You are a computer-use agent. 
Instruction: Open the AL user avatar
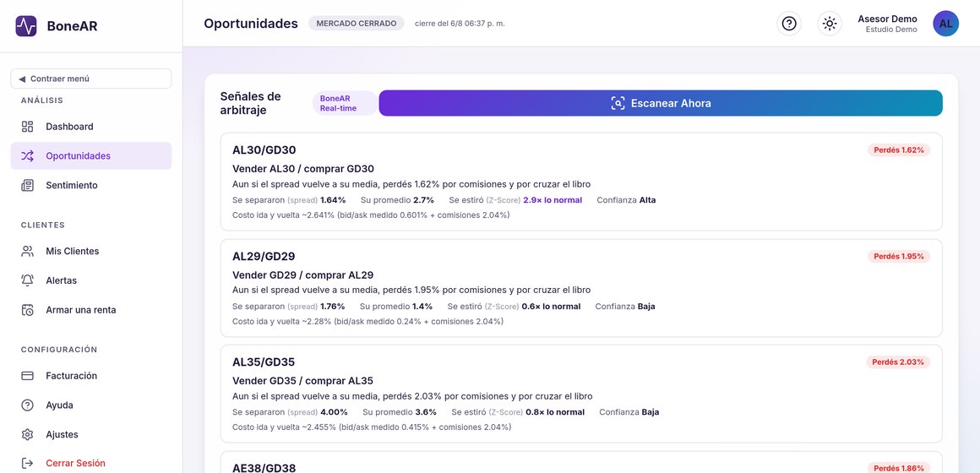[x=945, y=24]
